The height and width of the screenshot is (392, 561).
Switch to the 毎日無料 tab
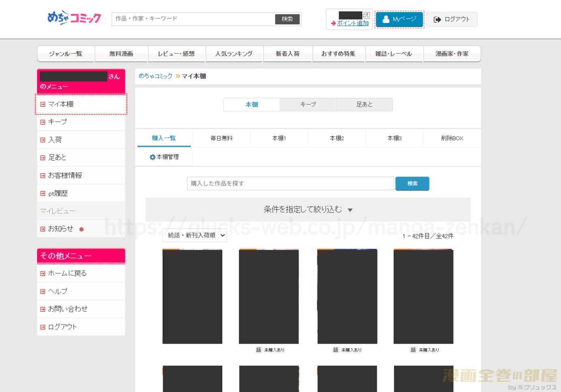tap(221, 138)
